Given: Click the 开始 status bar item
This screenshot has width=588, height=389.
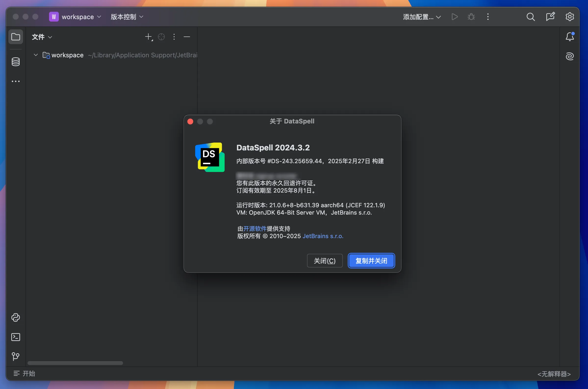Looking at the screenshot, I should coord(24,373).
